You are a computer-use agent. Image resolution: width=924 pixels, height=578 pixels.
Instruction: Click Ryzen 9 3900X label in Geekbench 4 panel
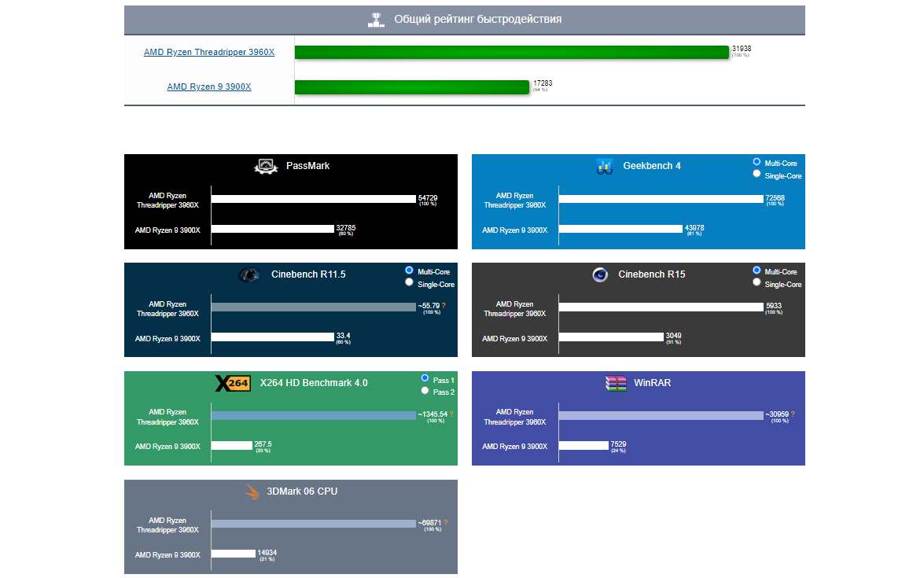click(x=514, y=230)
